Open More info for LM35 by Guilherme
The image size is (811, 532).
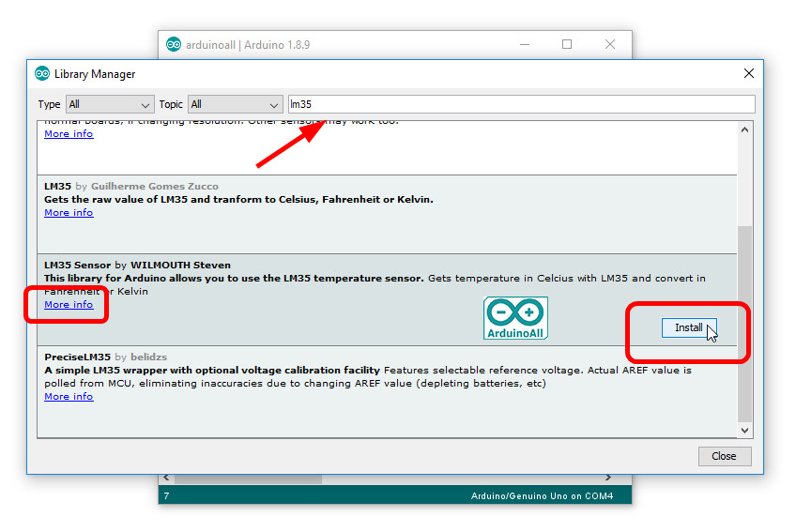pyautogui.click(x=69, y=212)
